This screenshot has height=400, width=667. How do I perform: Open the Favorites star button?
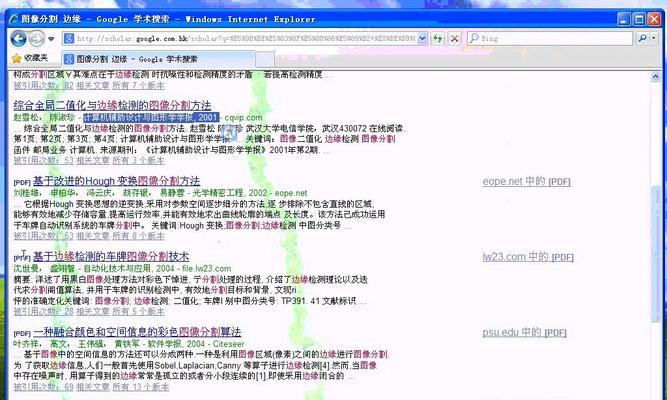coord(30,58)
